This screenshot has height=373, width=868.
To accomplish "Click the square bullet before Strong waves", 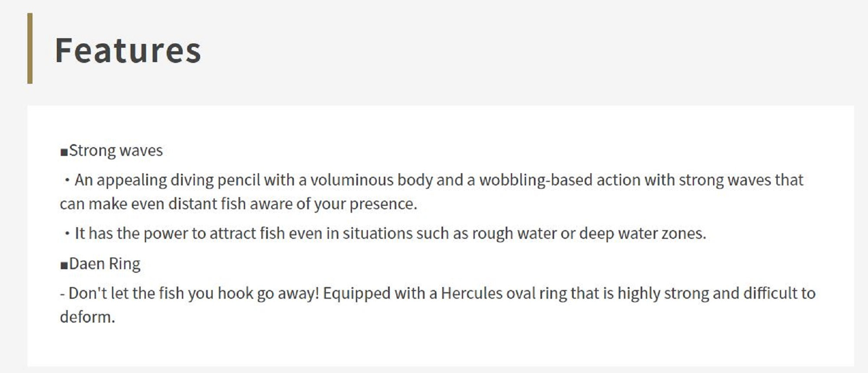I will [x=64, y=152].
